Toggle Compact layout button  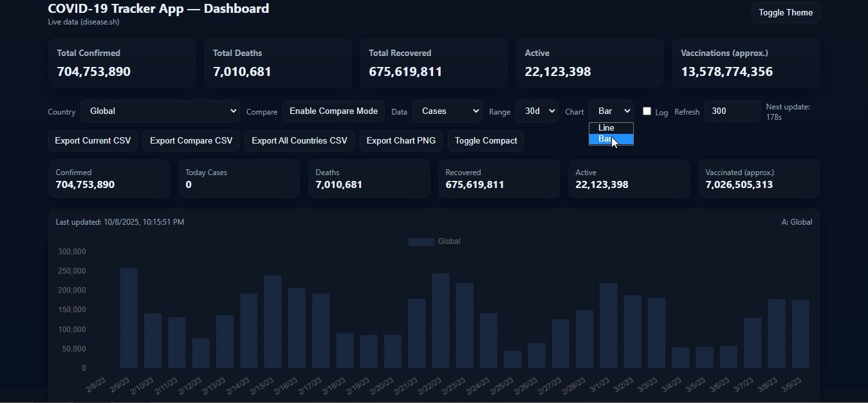pos(486,141)
